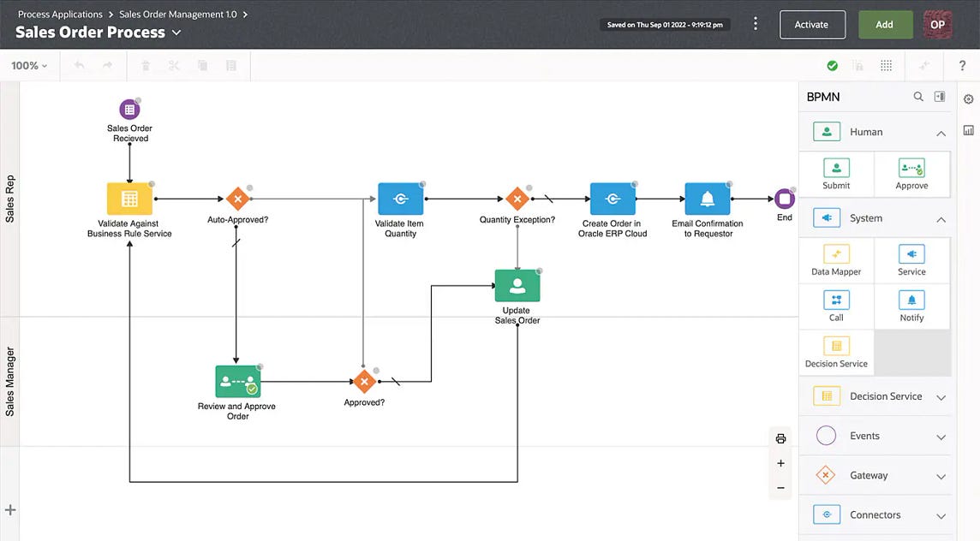This screenshot has height=541, width=980.
Task: Add a Data Mapper system activity
Action: 834,260
